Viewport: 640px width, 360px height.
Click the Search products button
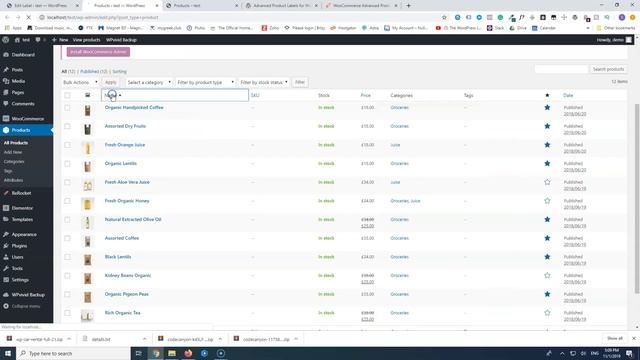coord(608,69)
